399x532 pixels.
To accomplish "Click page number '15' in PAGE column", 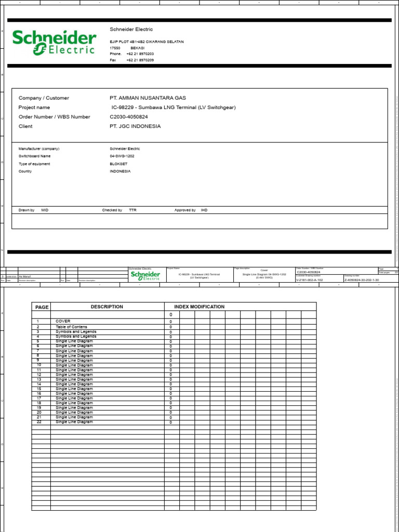I will coord(38,389).
